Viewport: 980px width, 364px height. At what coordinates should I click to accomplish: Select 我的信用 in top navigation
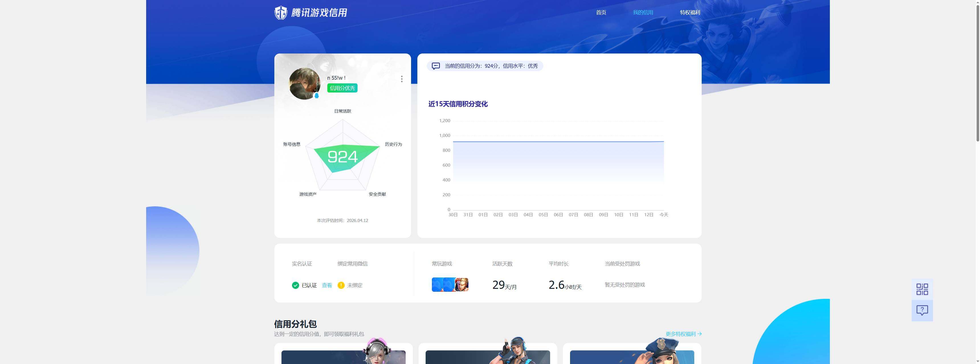click(643, 13)
